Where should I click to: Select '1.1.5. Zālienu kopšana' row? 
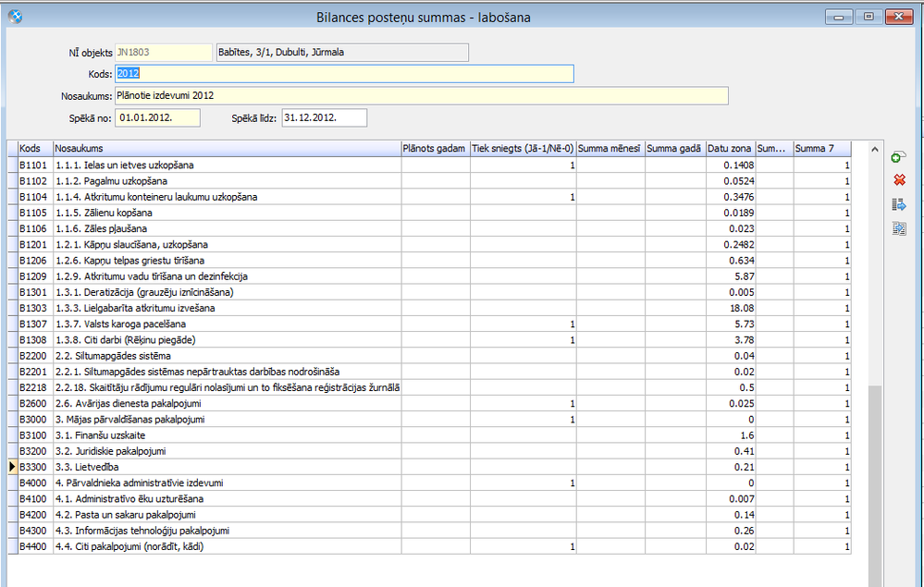pyautogui.click(x=104, y=214)
